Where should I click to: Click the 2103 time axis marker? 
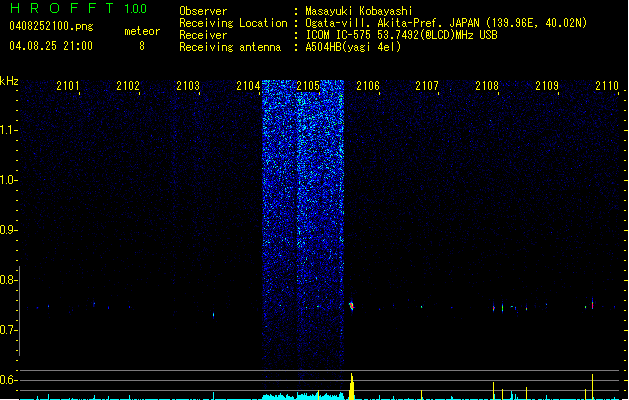[x=188, y=85]
